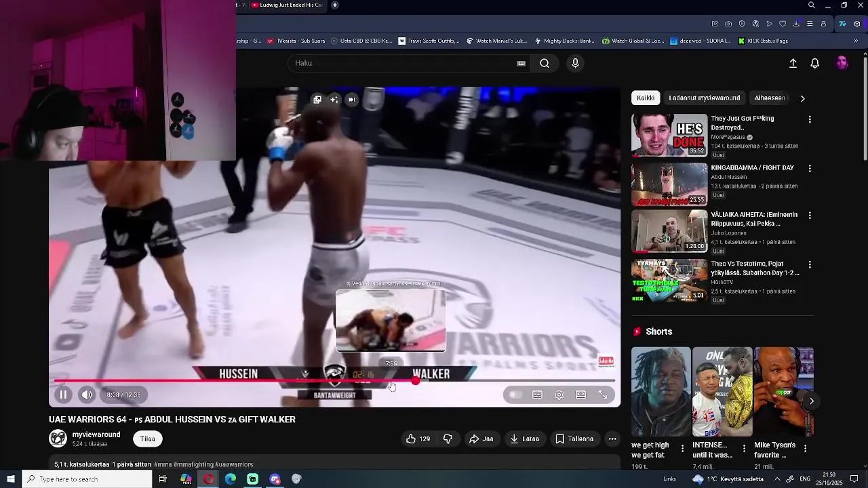Click the YouTube search magnifier button
The width and height of the screenshot is (868, 488).
tap(545, 63)
